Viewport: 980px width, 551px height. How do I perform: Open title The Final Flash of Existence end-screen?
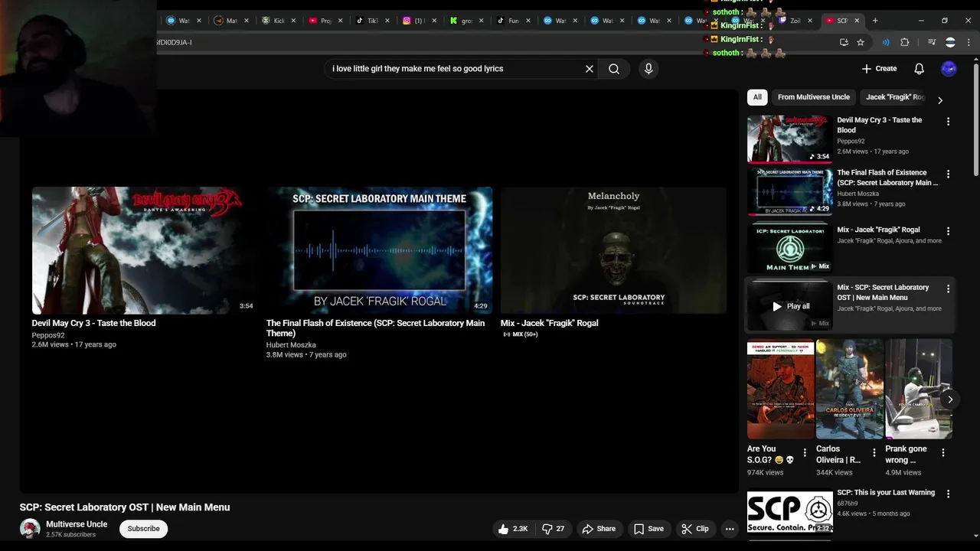375,328
